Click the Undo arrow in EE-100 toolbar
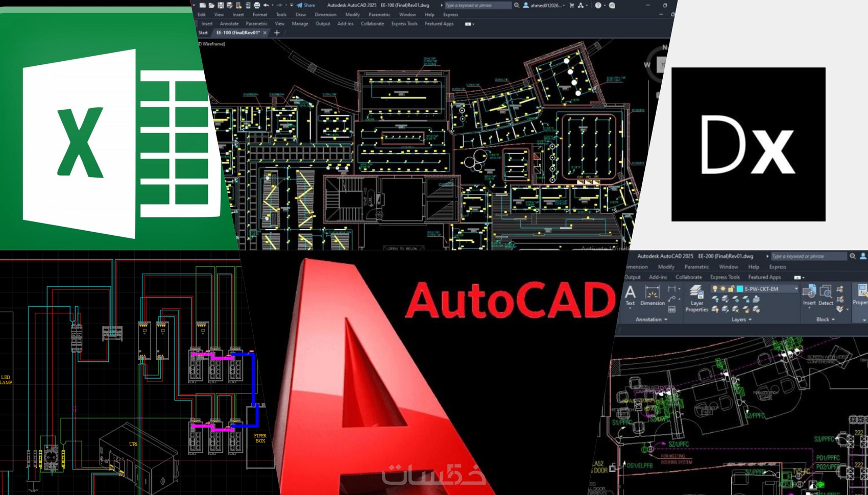Image resolution: width=868 pixels, height=495 pixels. 266,5
